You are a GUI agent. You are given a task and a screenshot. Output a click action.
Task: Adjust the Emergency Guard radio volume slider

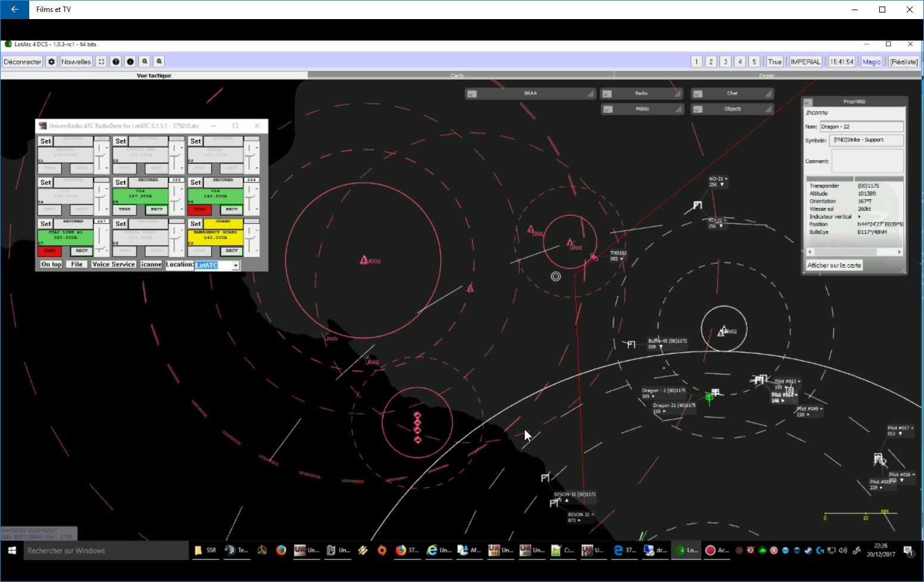pos(251,236)
